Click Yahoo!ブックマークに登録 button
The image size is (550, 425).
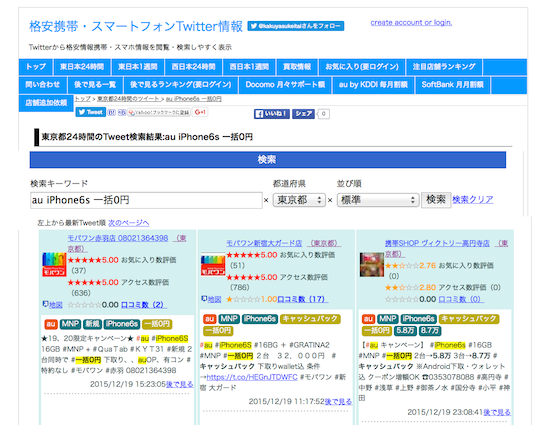[x=159, y=113]
